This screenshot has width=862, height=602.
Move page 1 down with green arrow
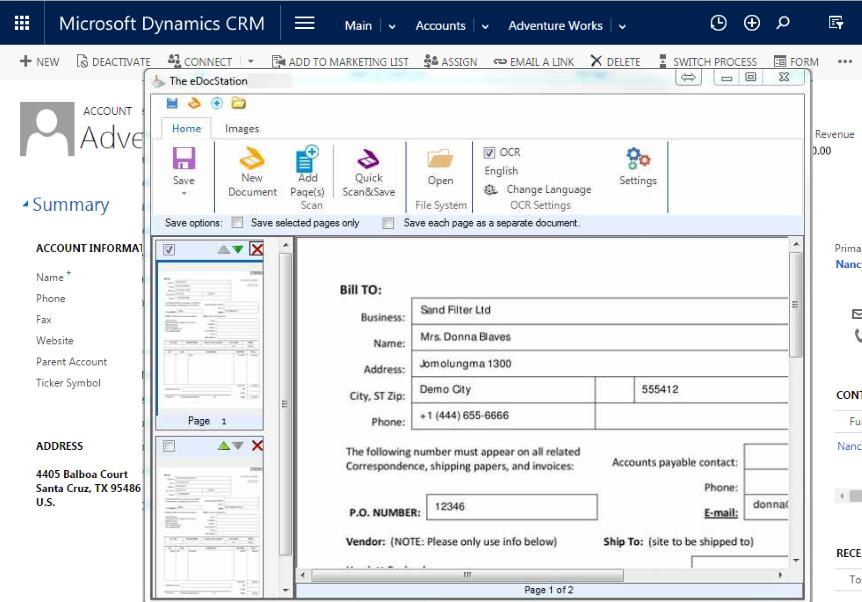238,249
